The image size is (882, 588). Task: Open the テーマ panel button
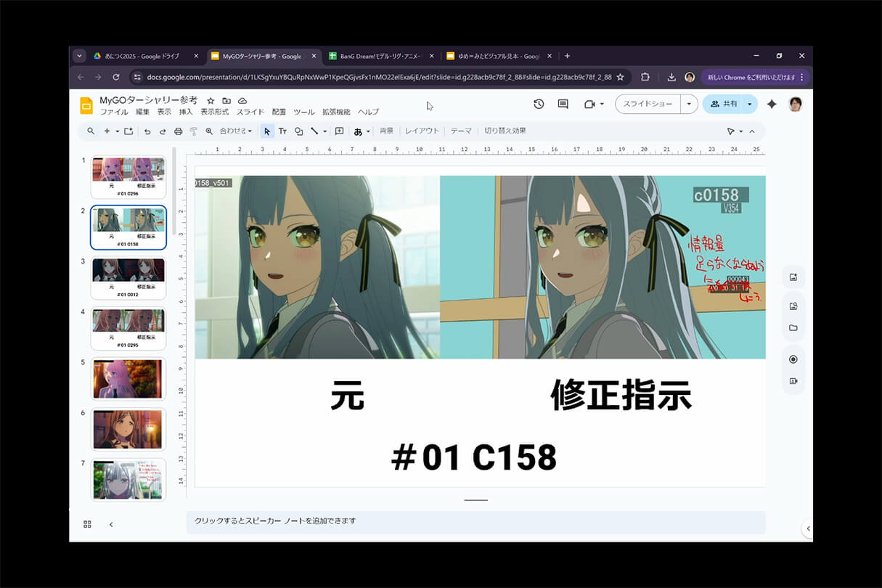pyautogui.click(x=462, y=131)
